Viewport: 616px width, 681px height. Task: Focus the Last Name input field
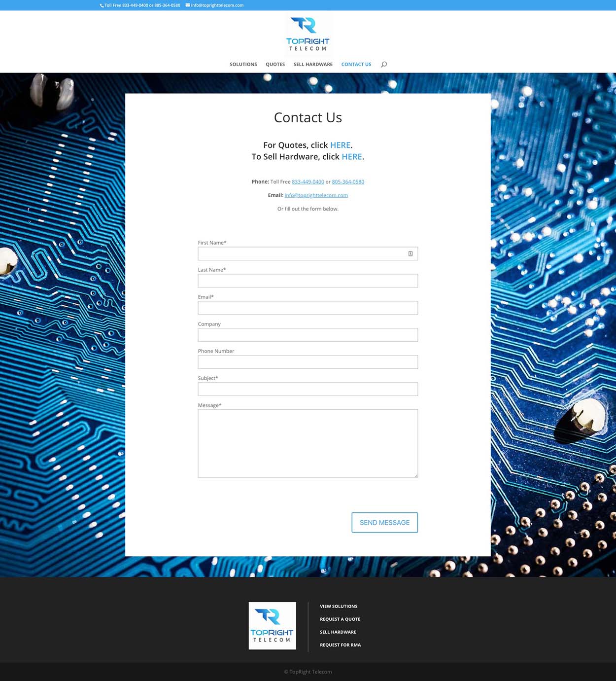(308, 281)
